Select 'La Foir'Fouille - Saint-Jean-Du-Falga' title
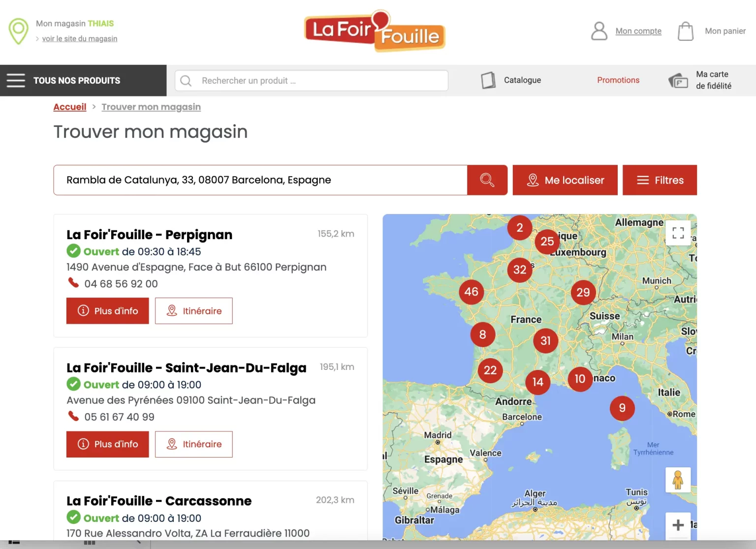Image resolution: width=756 pixels, height=549 pixels. coord(187,368)
